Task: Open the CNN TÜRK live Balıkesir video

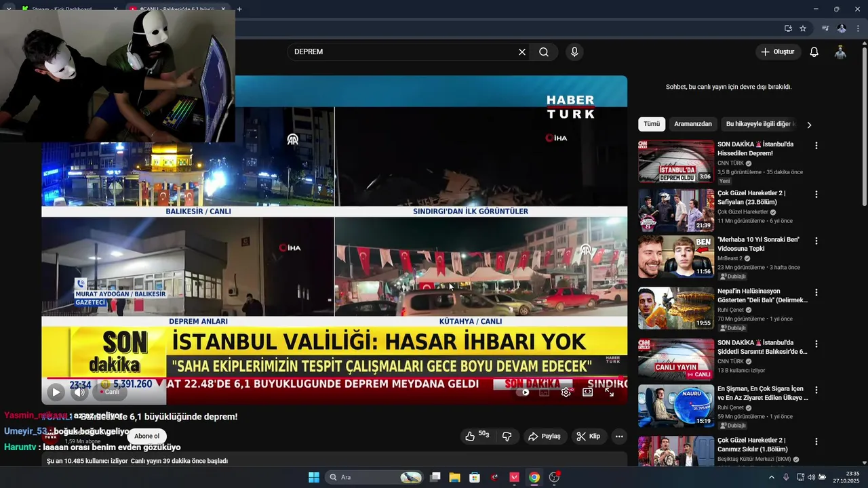Action: click(676, 359)
